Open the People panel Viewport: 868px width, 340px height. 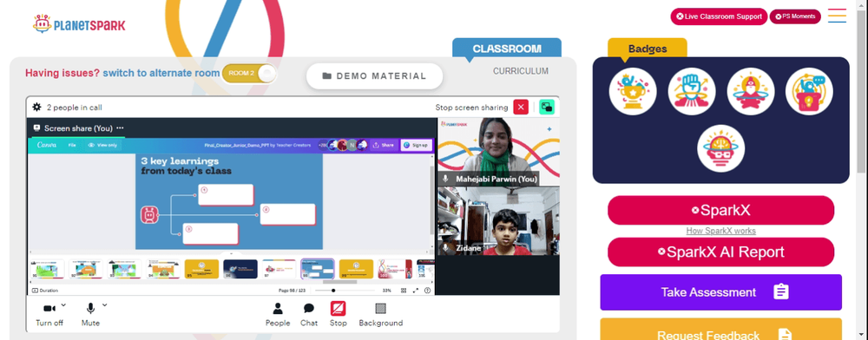[x=278, y=314]
